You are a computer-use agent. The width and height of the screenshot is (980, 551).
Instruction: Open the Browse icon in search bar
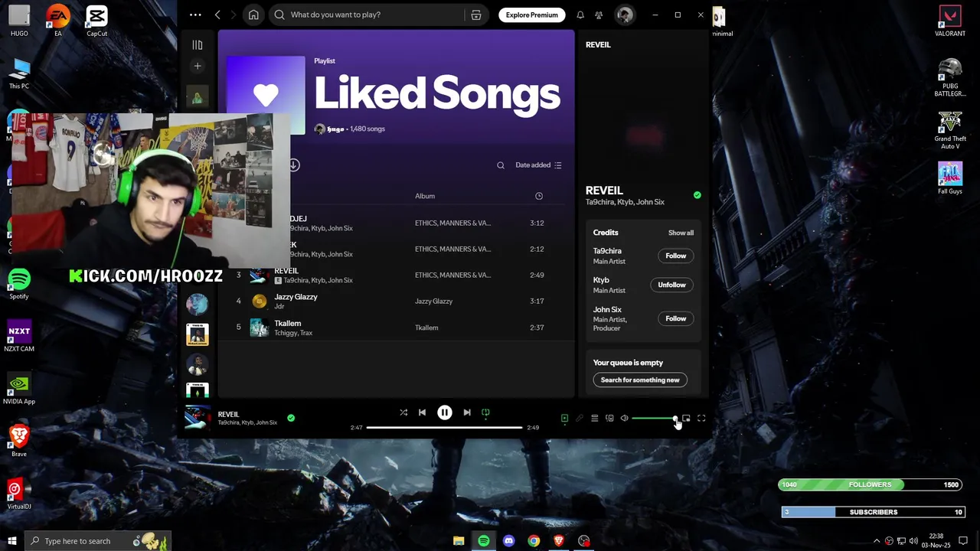(x=476, y=15)
